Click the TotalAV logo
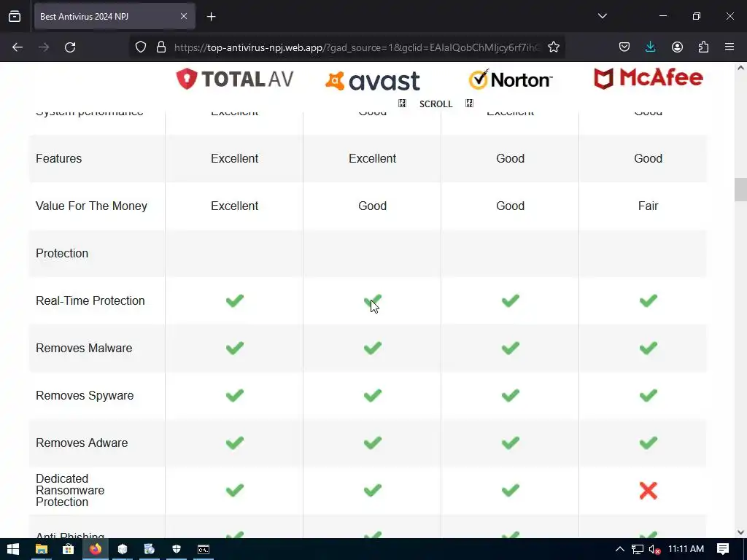The height and width of the screenshot is (560, 747). click(x=234, y=79)
